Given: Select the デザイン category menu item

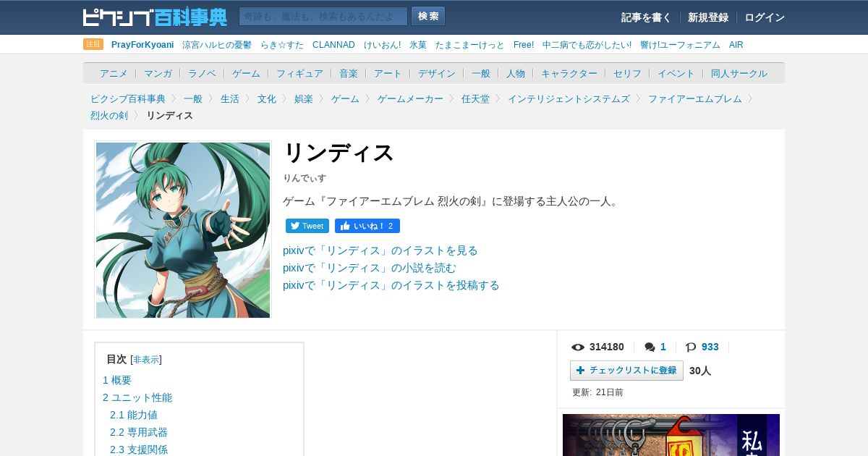Looking at the screenshot, I should click(437, 73).
